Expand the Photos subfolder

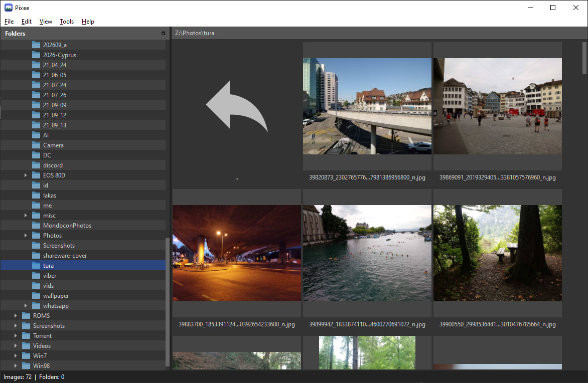(26, 236)
